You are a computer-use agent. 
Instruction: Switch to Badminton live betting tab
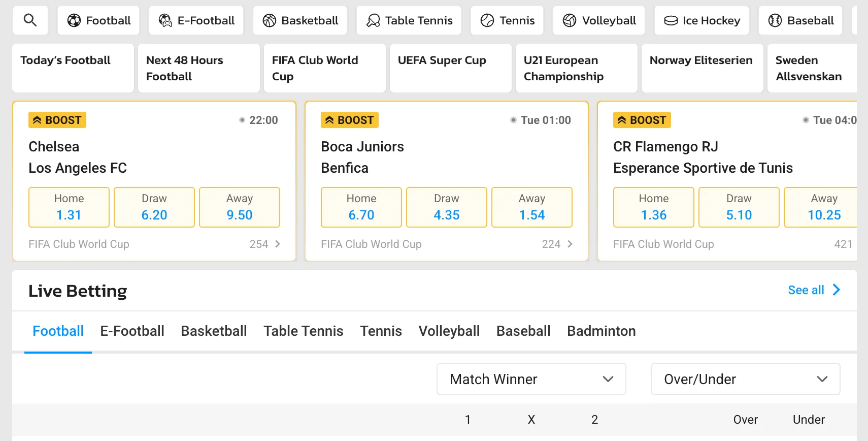[x=601, y=331]
